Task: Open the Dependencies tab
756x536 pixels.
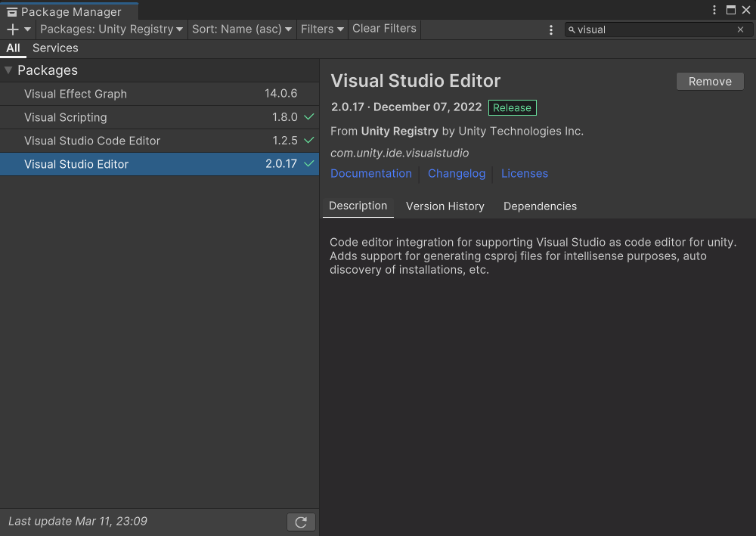Action: point(540,206)
